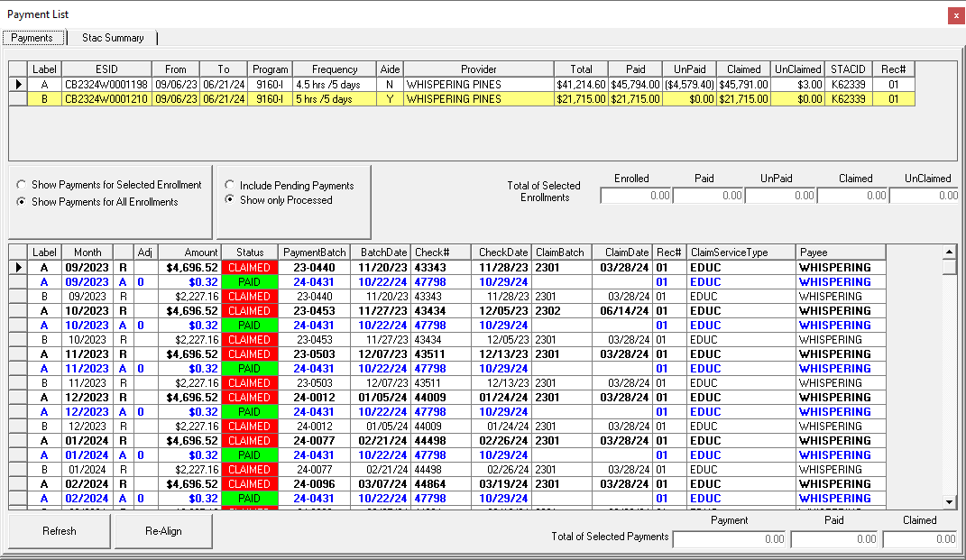Click the 4.5 hrs /5 days frequency cell

335,85
